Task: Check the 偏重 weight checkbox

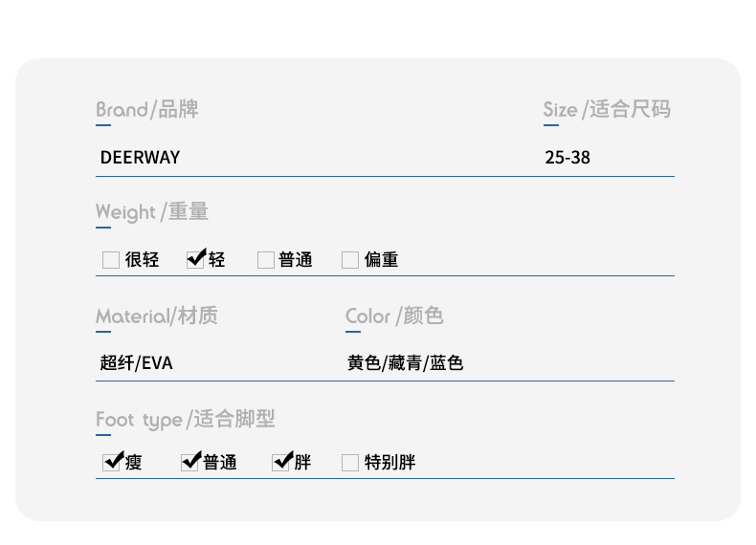Action: [x=350, y=260]
